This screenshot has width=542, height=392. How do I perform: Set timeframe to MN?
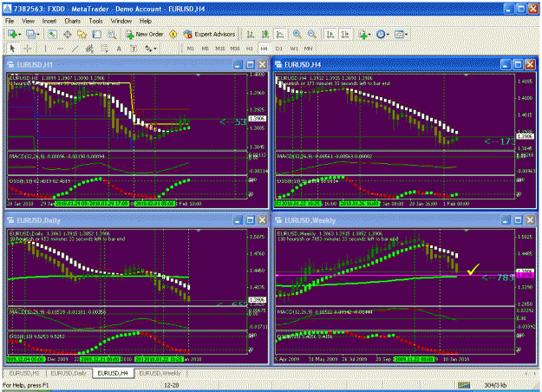309,49
